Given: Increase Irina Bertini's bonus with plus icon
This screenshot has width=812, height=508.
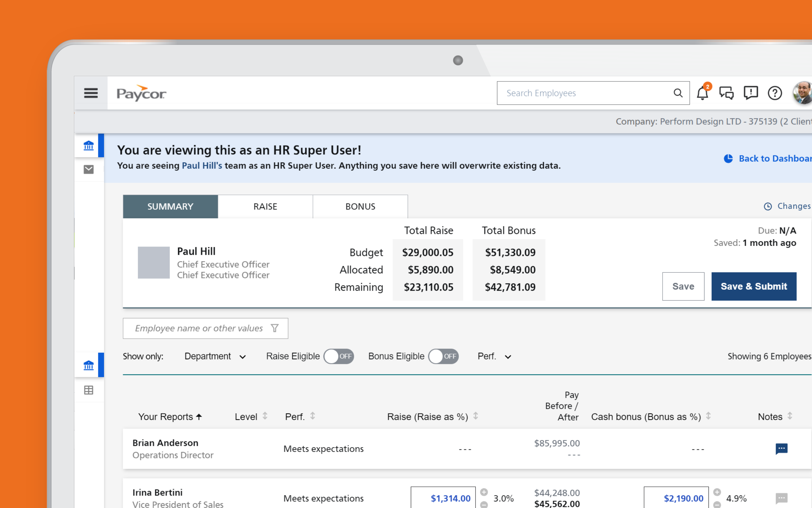Looking at the screenshot, I should click(x=717, y=492).
